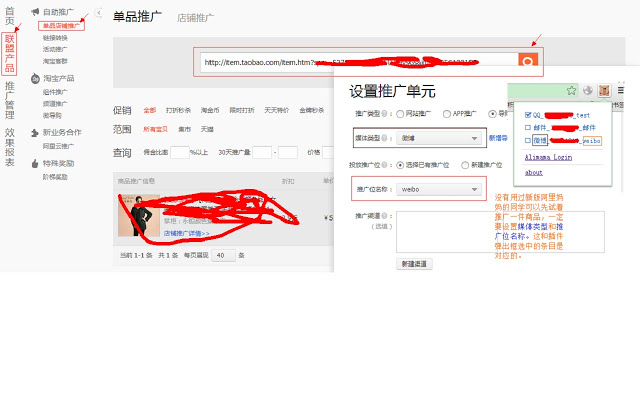Select the 选择已有推广位 radio button
Viewport: 640px width, 400px height.
tap(400, 165)
